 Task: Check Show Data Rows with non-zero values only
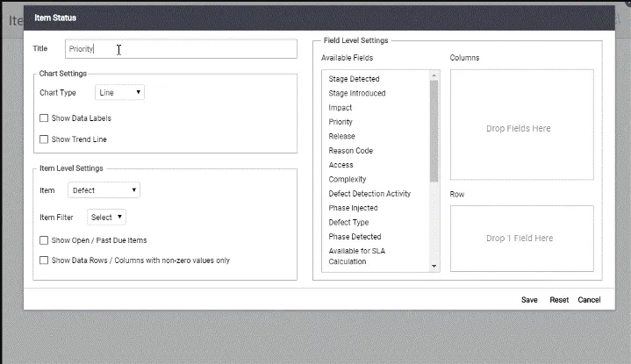click(x=44, y=261)
